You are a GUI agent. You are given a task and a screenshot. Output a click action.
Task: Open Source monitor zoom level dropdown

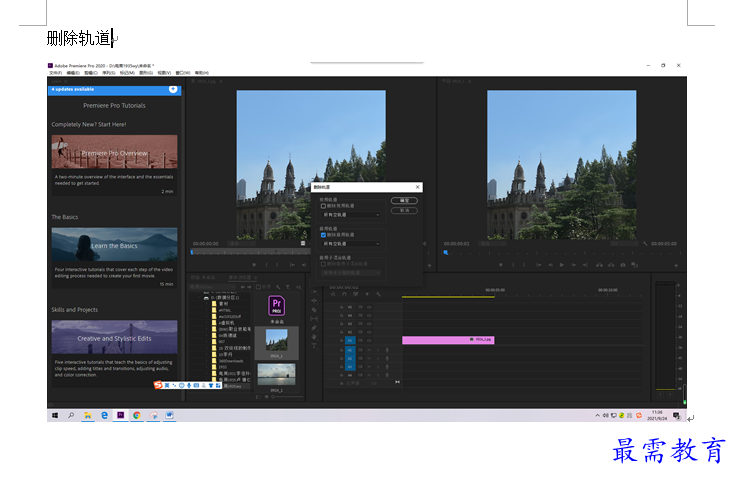click(242, 244)
